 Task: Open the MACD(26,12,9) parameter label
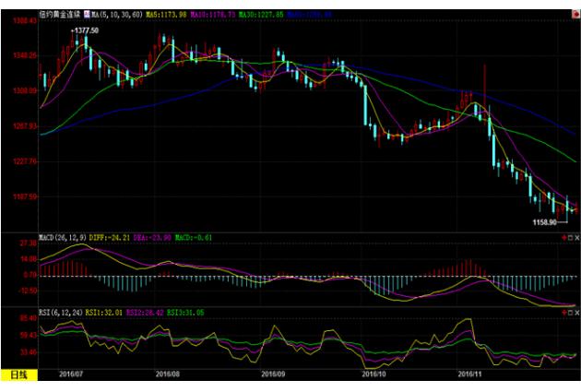click(x=61, y=237)
